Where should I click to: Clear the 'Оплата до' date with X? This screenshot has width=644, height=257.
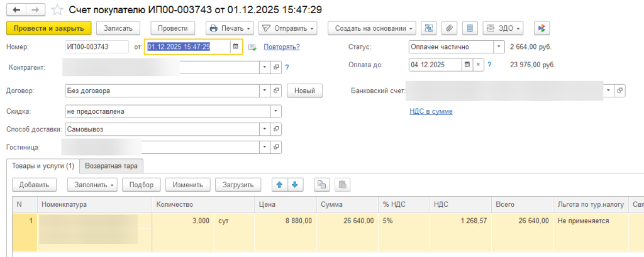[x=478, y=65]
